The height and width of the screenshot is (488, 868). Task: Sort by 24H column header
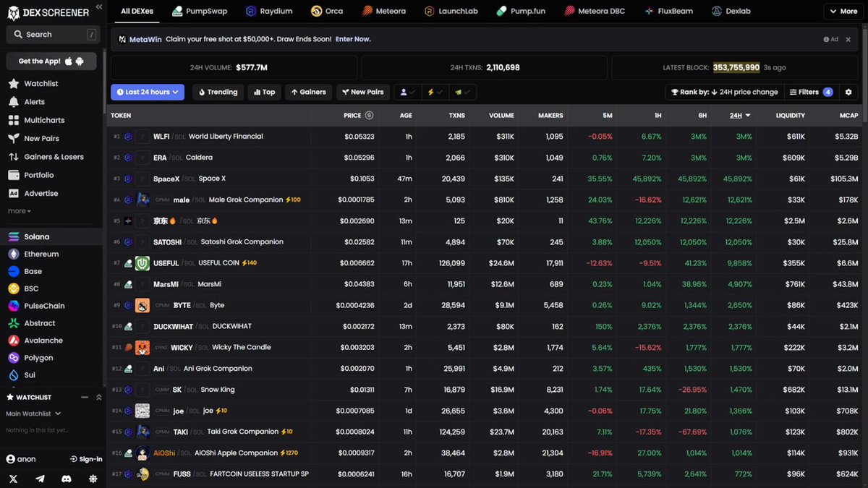[x=739, y=116]
